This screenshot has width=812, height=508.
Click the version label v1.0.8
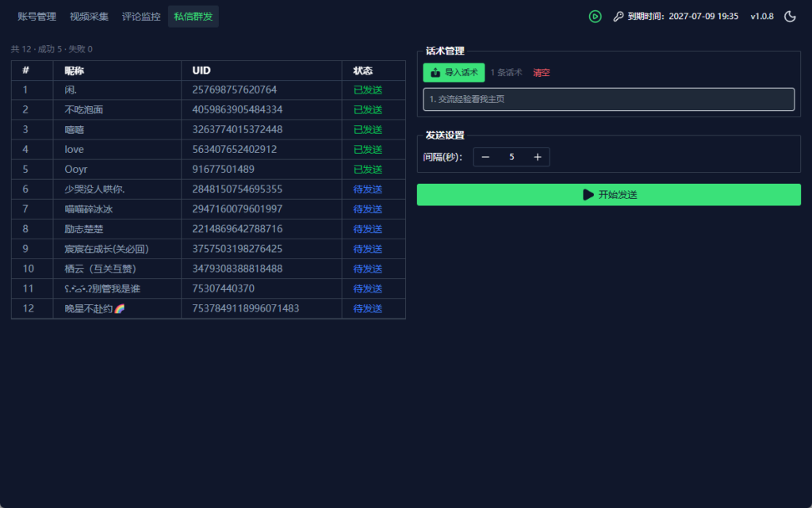click(x=762, y=17)
